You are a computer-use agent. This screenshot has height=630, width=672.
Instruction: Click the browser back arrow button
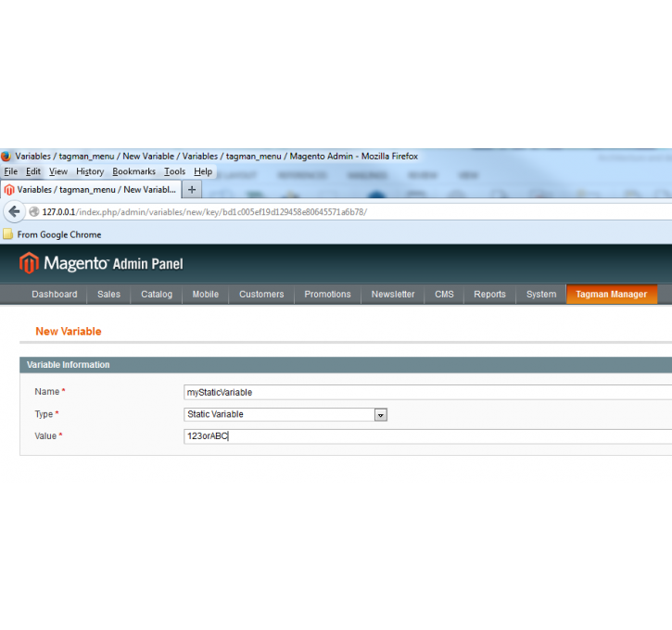[x=14, y=211]
